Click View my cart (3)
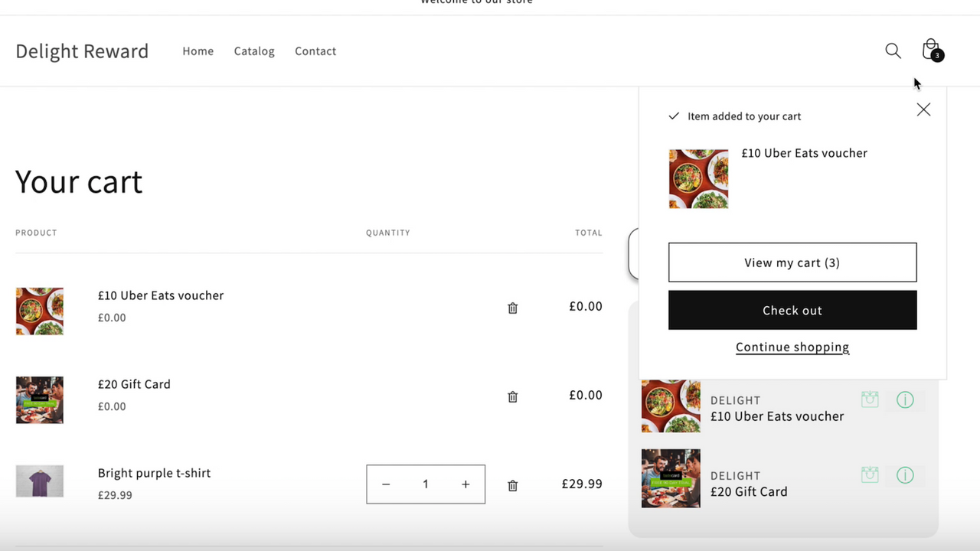Viewport: 980px width, 551px height. [x=792, y=262]
